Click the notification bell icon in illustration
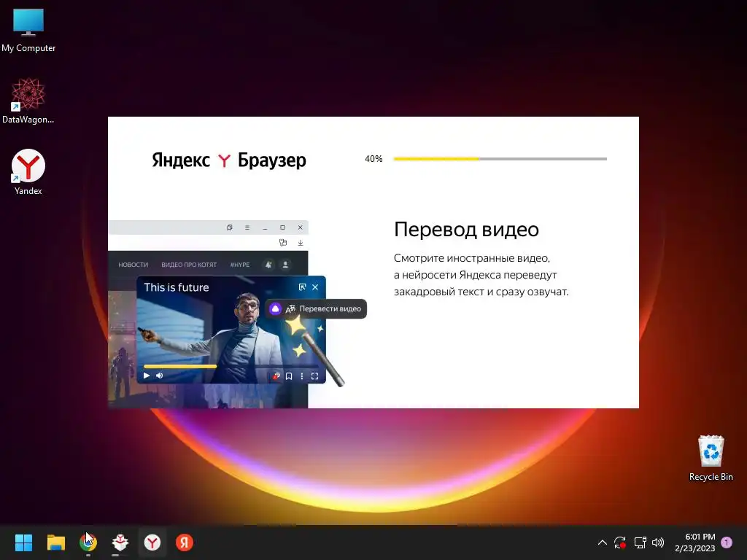Viewport: 747px width, 560px height. coord(268,265)
